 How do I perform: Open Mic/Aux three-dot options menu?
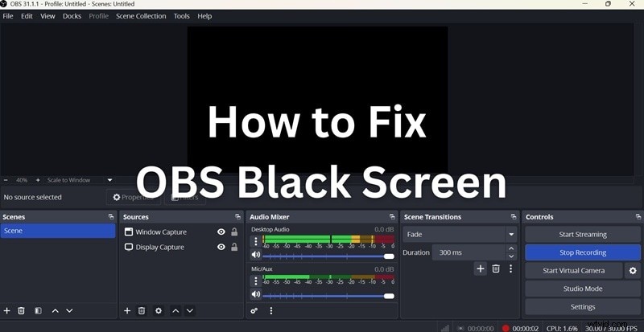256,281
